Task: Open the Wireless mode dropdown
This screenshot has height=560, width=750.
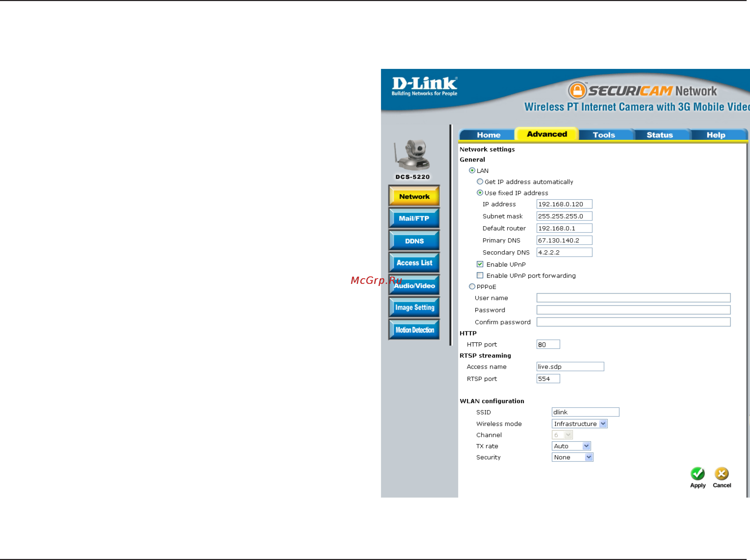Action: (579, 424)
